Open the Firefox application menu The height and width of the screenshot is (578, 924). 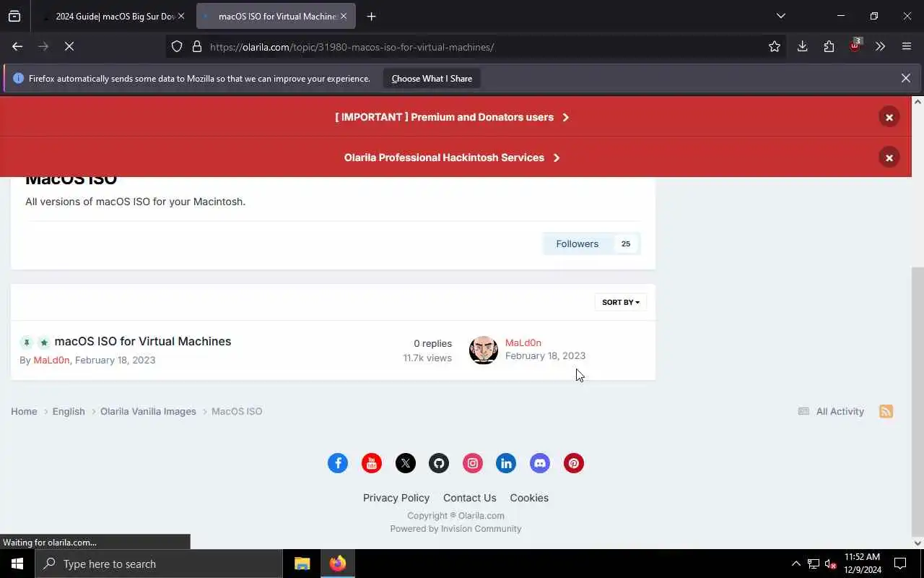point(907,46)
